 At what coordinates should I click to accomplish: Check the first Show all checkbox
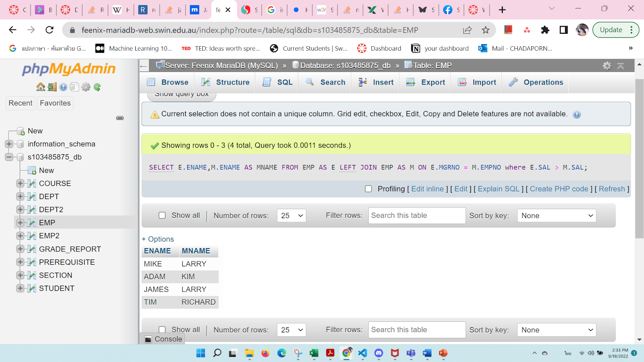click(162, 215)
